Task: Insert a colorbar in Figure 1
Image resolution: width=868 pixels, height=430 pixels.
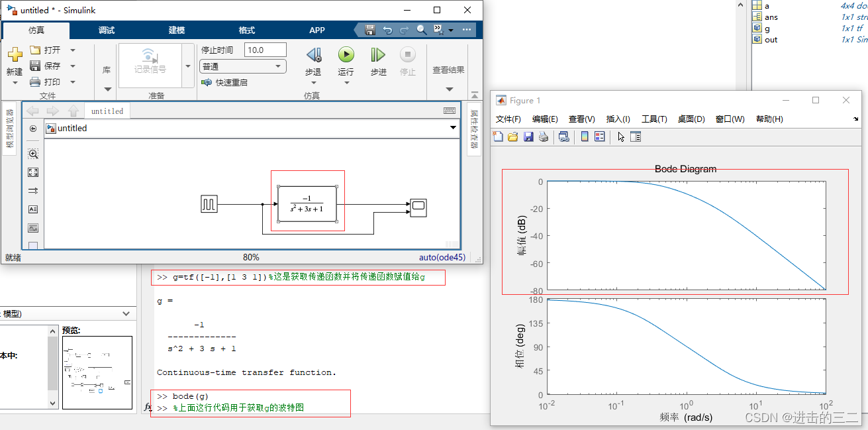Action: tap(583, 136)
